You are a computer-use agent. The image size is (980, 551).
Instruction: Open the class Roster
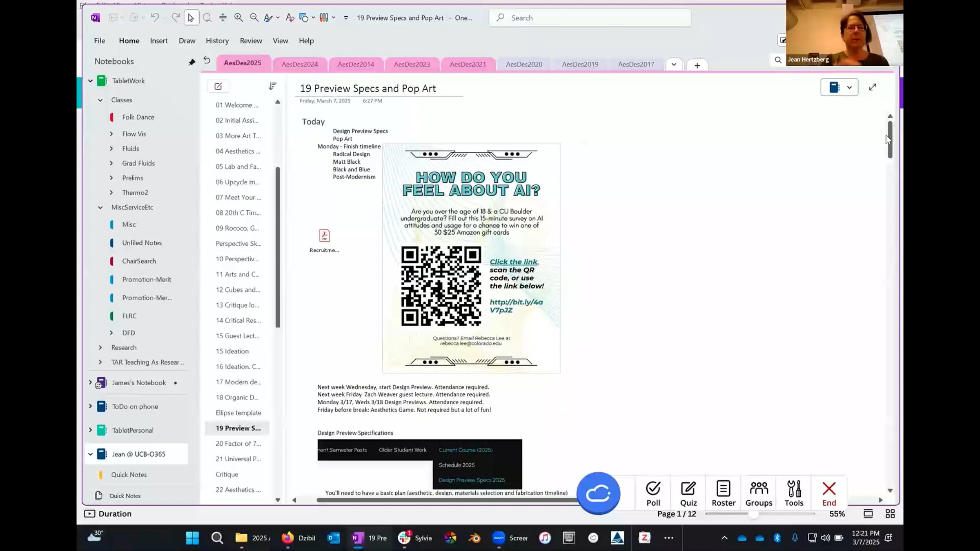724,493
